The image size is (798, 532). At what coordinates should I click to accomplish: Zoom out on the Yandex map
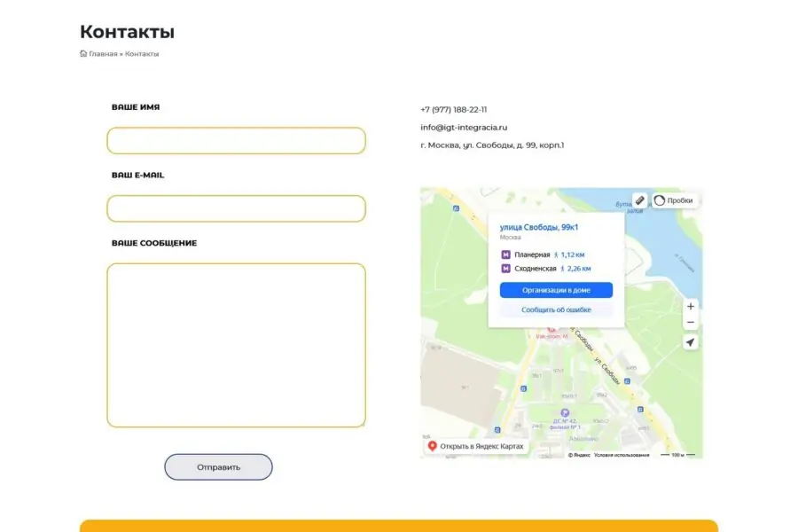(x=691, y=322)
